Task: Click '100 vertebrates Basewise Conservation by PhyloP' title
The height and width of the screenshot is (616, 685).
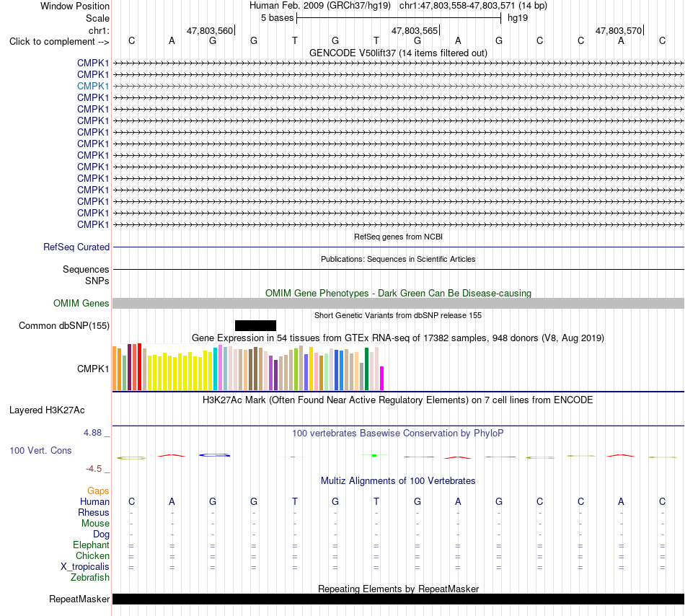Action: pyautogui.click(x=398, y=433)
